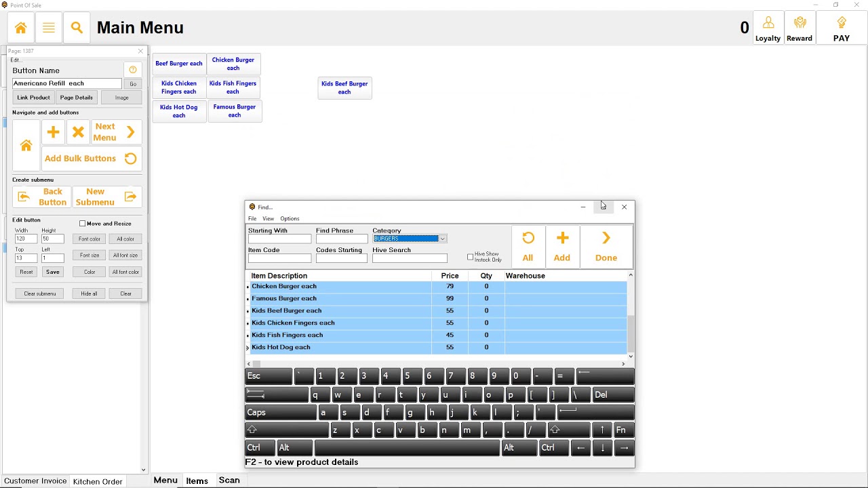Viewport: 868px width, 488px height.
Task: Click the Clear submenu button
Action: tap(39, 293)
